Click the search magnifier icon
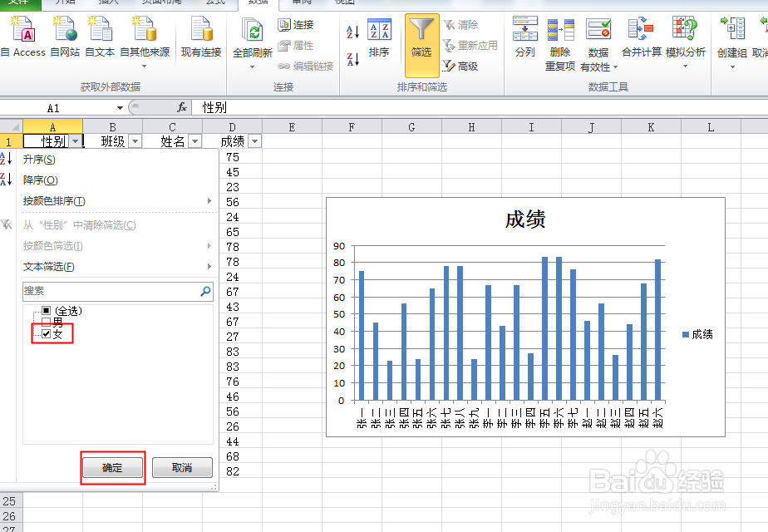The image size is (768, 532). pos(206,291)
